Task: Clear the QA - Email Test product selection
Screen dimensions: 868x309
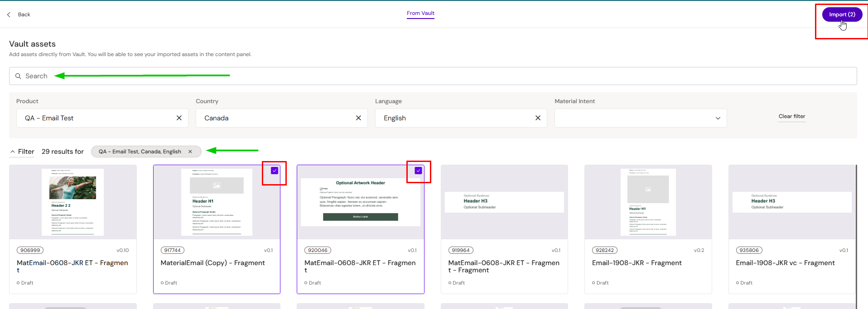Action: [179, 118]
